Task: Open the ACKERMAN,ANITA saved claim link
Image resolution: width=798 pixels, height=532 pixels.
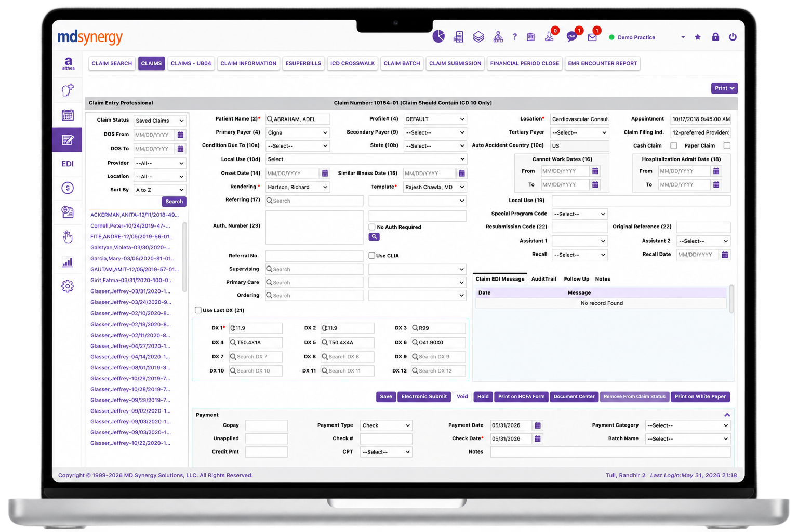Action: point(135,215)
